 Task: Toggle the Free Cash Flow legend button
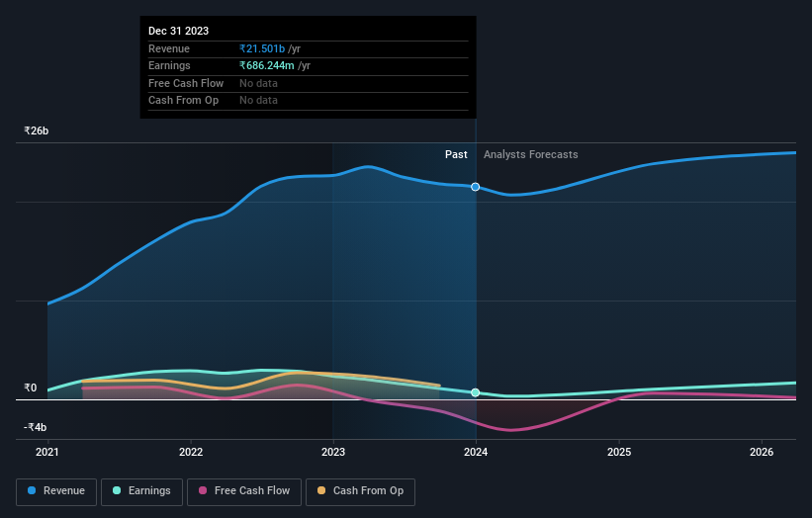tap(244, 491)
